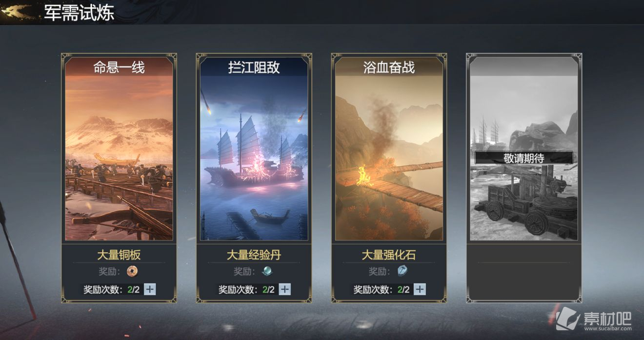This screenshot has height=340, width=644.
Task: Open the 命悬一线 trial card
Action: pos(119,149)
